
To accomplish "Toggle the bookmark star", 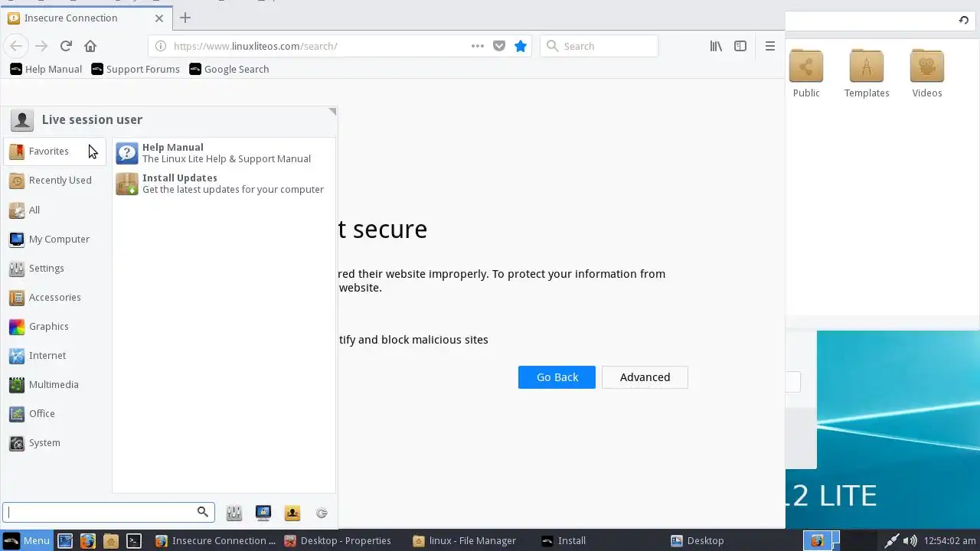I will coord(521,46).
